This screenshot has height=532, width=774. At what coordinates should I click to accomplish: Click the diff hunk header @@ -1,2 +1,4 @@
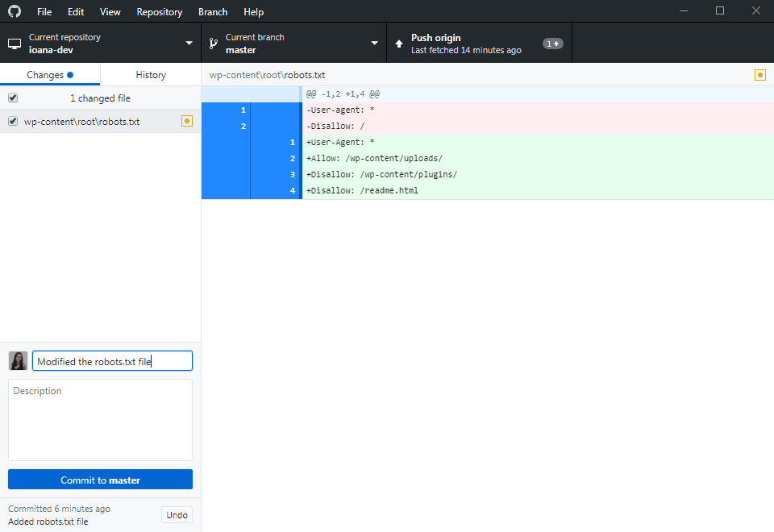coord(343,94)
